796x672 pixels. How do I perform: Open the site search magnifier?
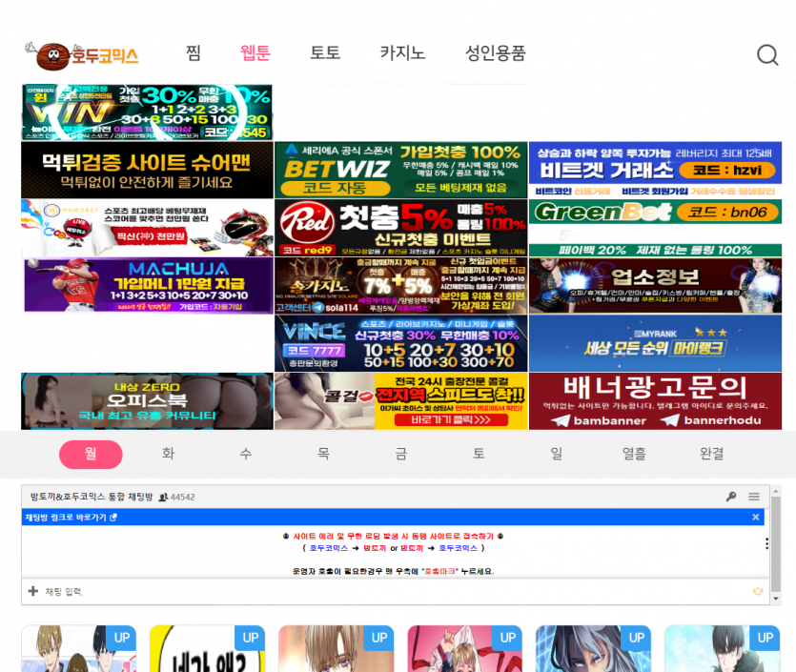767,55
